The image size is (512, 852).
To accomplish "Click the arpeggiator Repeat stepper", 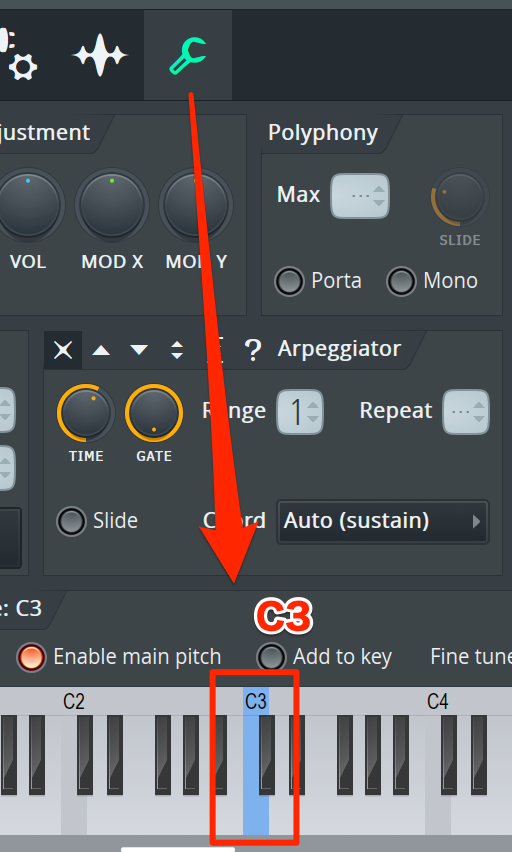I will (466, 412).
